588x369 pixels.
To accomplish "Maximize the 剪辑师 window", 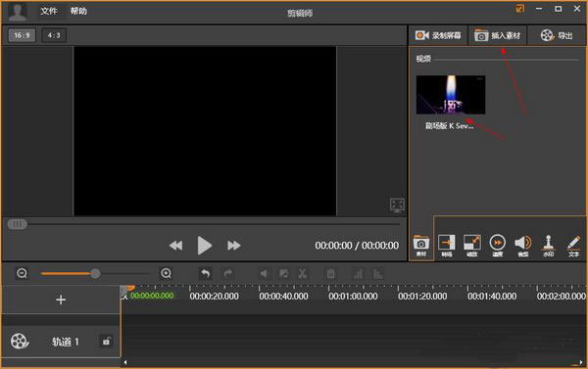I will (x=558, y=9).
